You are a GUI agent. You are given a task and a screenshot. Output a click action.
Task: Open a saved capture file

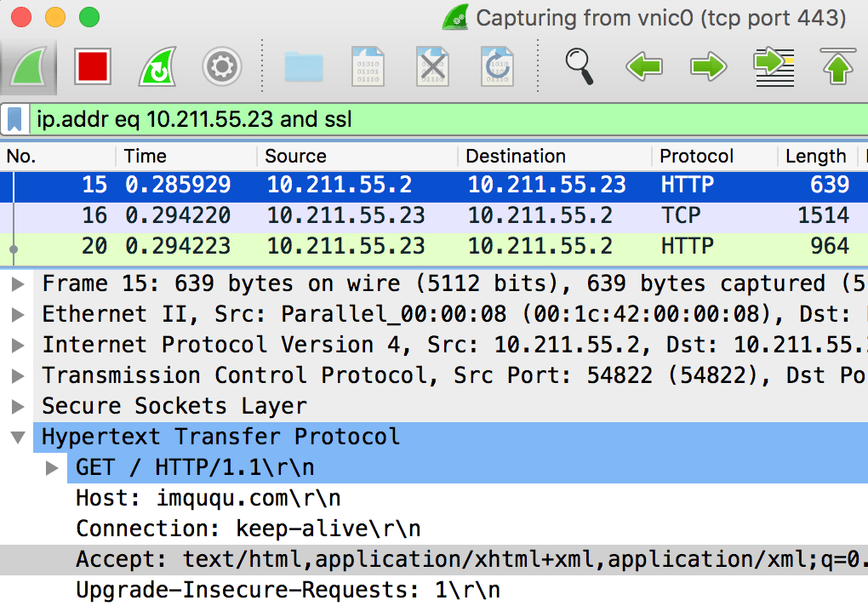(x=302, y=66)
